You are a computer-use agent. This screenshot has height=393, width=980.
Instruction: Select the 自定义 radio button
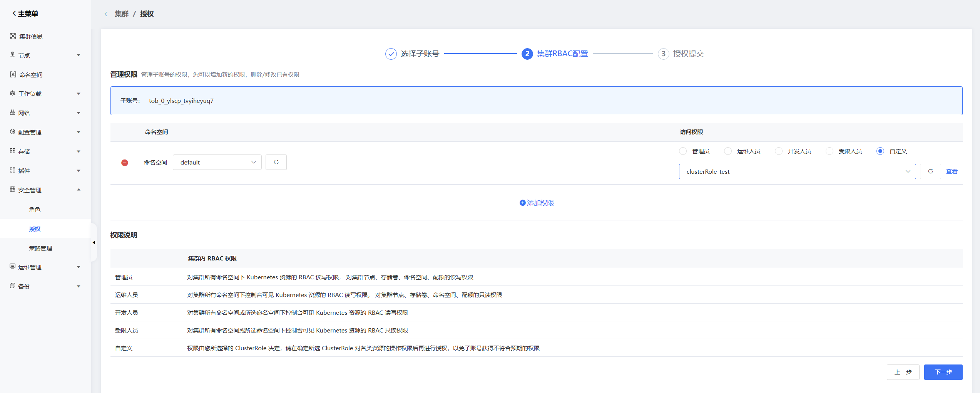[880, 151]
